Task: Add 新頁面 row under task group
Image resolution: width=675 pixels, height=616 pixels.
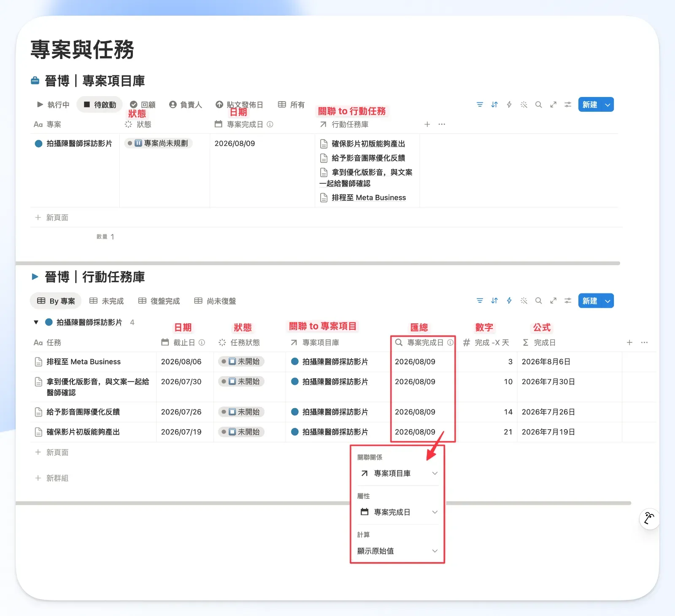Action: [51, 452]
